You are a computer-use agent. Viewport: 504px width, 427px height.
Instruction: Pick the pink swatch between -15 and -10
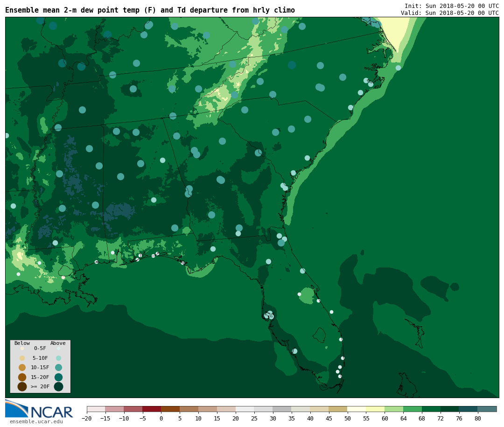(114, 409)
